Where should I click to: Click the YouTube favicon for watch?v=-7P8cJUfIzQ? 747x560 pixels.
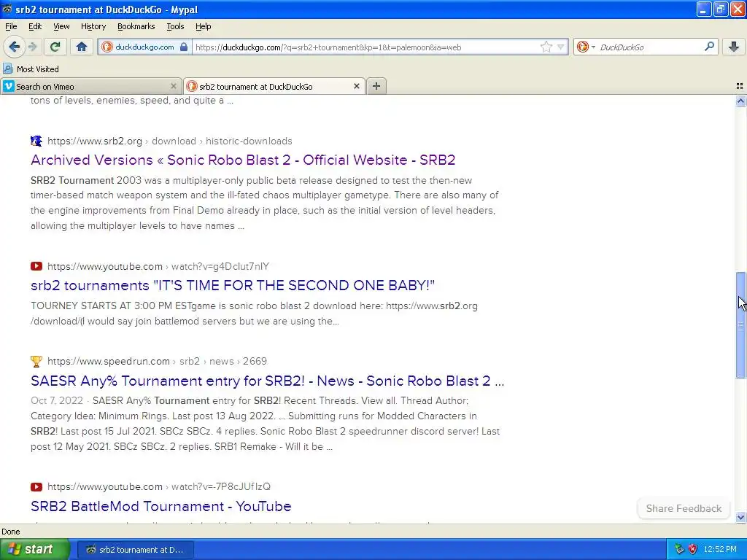(x=36, y=486)
